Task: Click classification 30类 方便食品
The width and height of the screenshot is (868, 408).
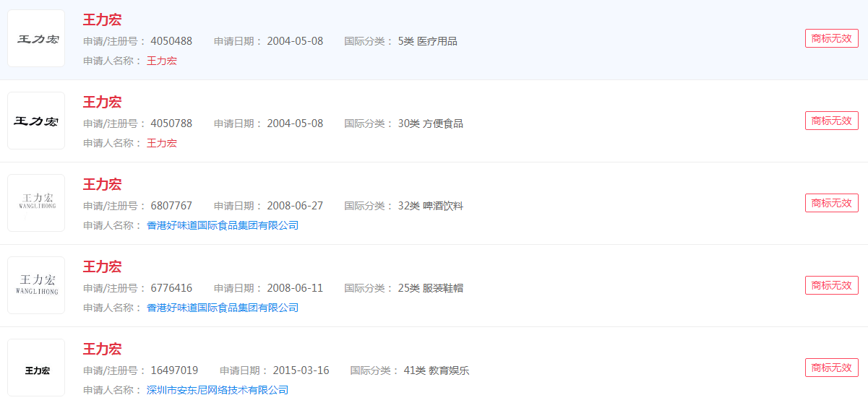Action: point(430,123)
